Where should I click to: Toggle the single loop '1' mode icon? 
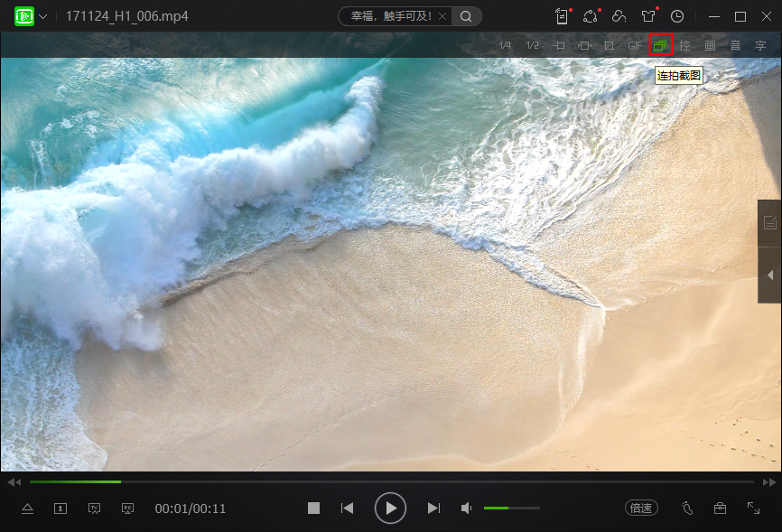(x=61, y=509)
